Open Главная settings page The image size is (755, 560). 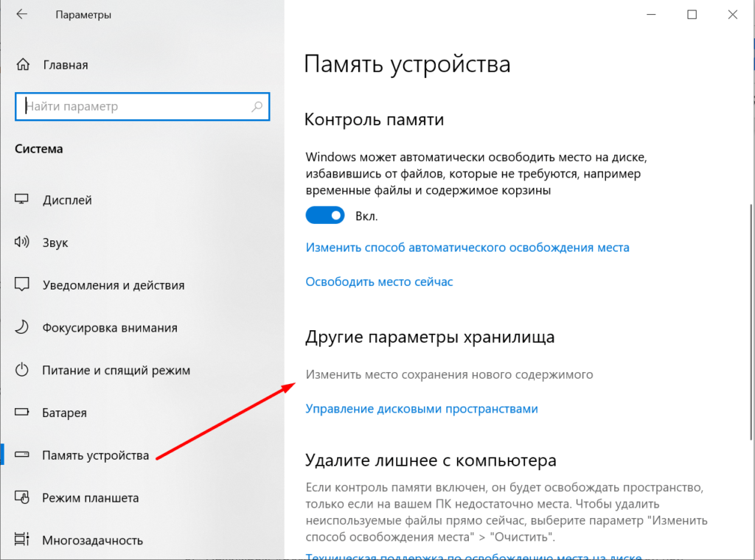coord(66,65)
